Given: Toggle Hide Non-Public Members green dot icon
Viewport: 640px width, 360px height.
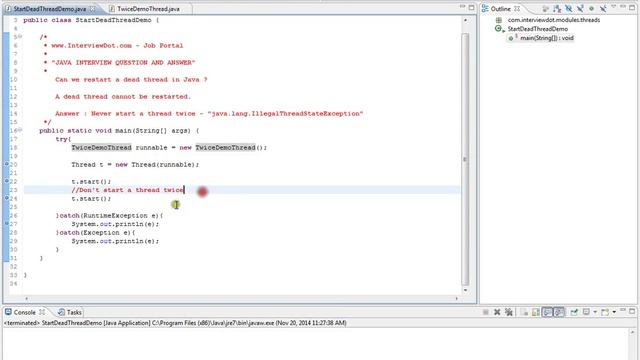Looking at the screenshot, I should click(591, 9).
